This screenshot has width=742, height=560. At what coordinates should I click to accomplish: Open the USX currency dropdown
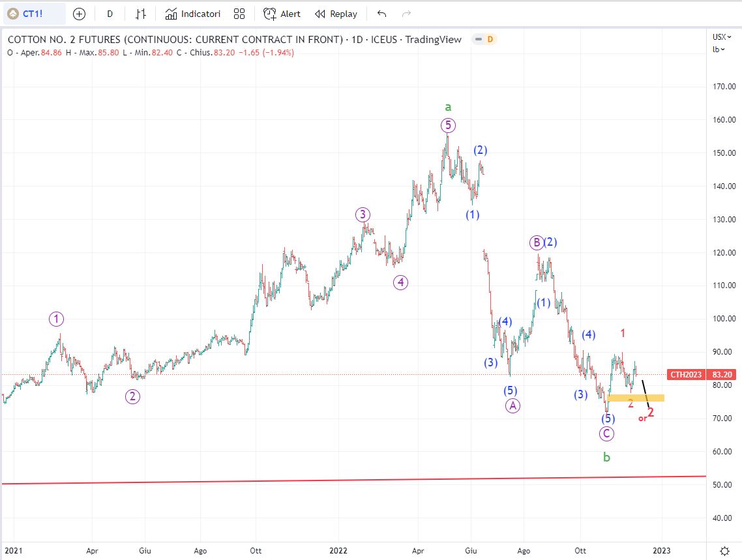pos(722,37)
